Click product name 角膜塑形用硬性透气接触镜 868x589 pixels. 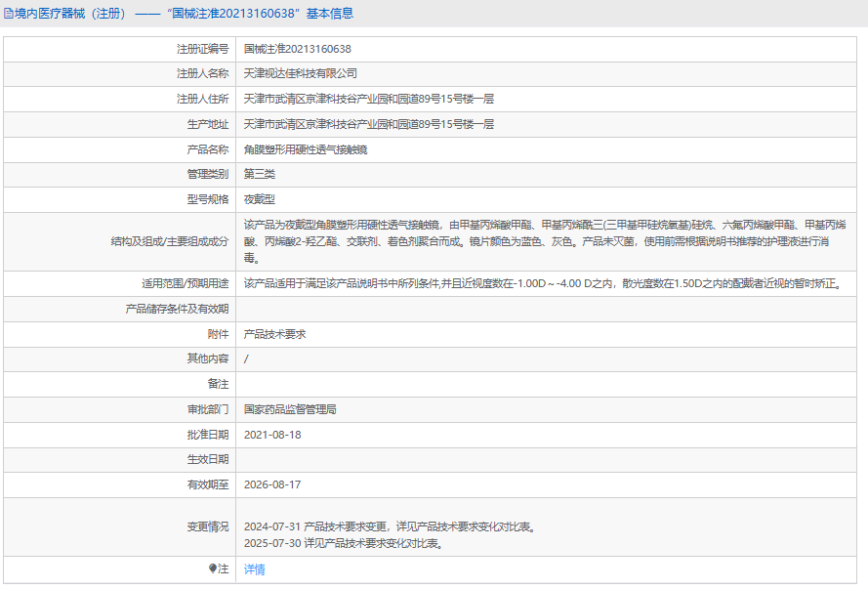[x=306, y=149]
